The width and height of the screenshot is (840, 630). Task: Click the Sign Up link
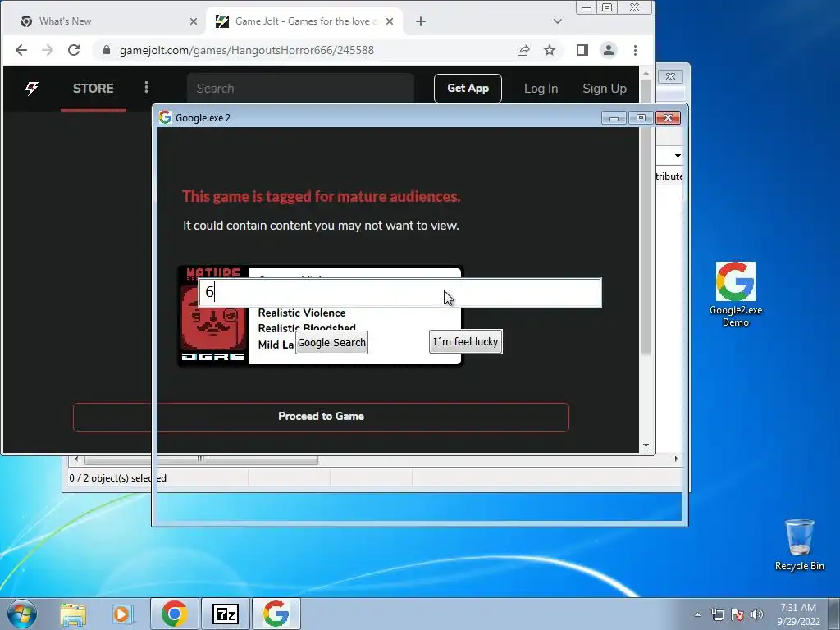click(x=605, y=89)
